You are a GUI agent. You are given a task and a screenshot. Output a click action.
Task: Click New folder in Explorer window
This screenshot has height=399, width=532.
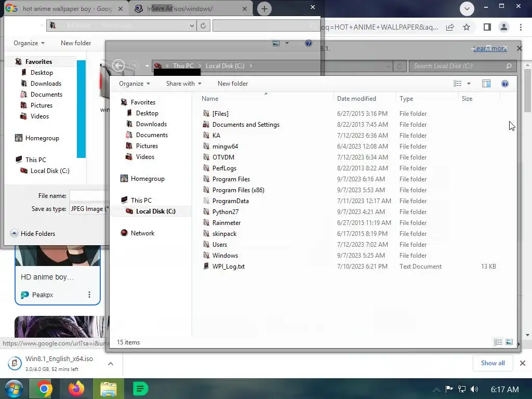click(233, 84)
